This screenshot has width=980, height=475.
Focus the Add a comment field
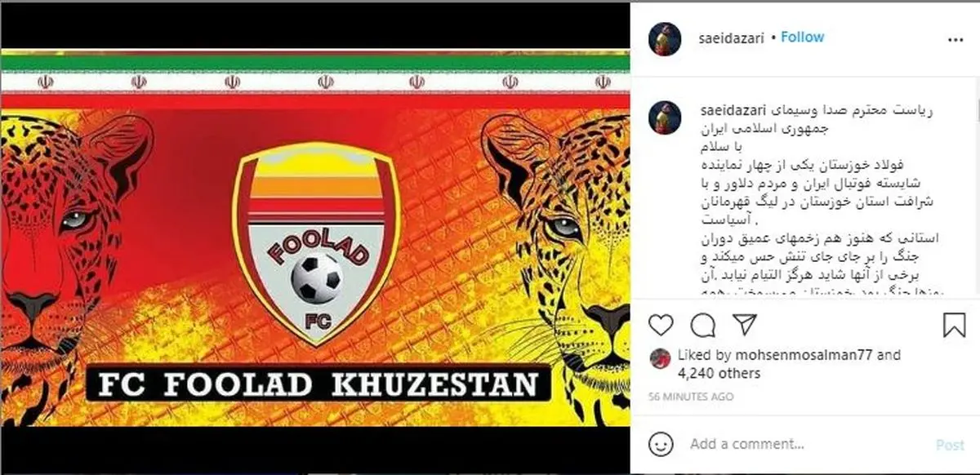[804, 445]
